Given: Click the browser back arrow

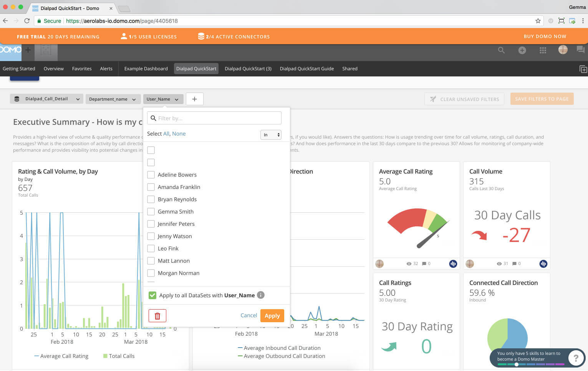Looking at the screenshot, I should pos(5,21).
